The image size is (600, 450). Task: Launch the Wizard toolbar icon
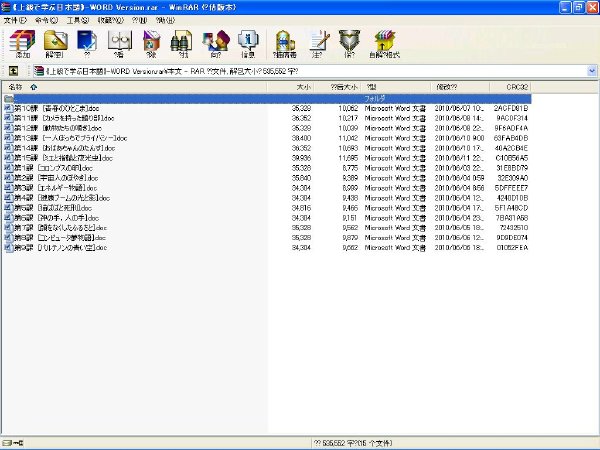pyautogui.click(x=216, y=41)
